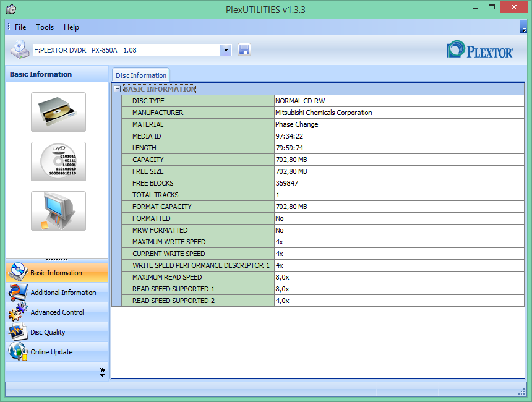Click the Advanced Control gears icon
This screenshot has height=402, width=532.
pos(18,312)
